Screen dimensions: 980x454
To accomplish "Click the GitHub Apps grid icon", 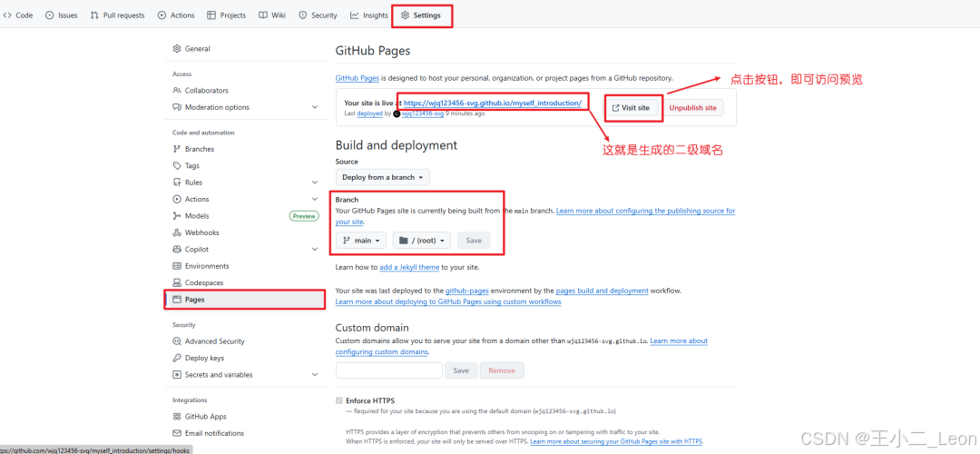I will coord(177,417).
